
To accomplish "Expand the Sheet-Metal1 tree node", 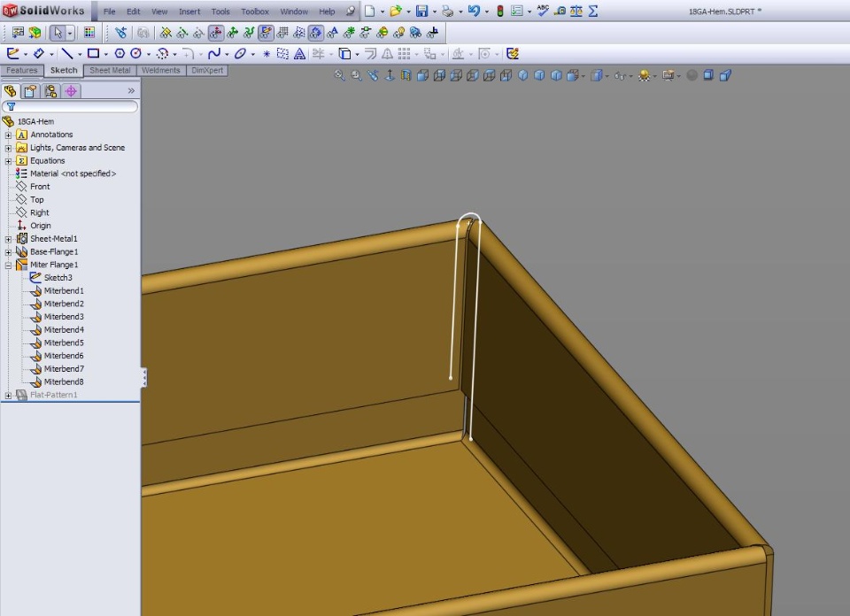I will (x=9, y=239).
